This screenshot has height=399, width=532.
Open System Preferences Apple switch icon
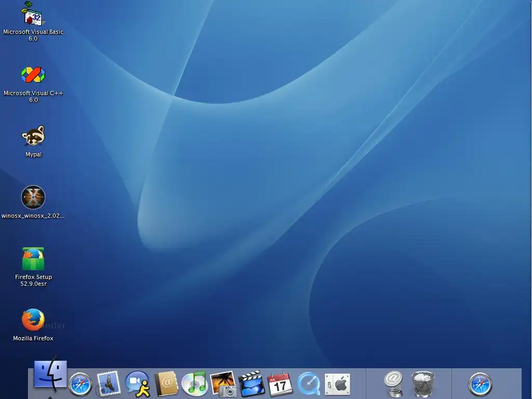[337, 384]
